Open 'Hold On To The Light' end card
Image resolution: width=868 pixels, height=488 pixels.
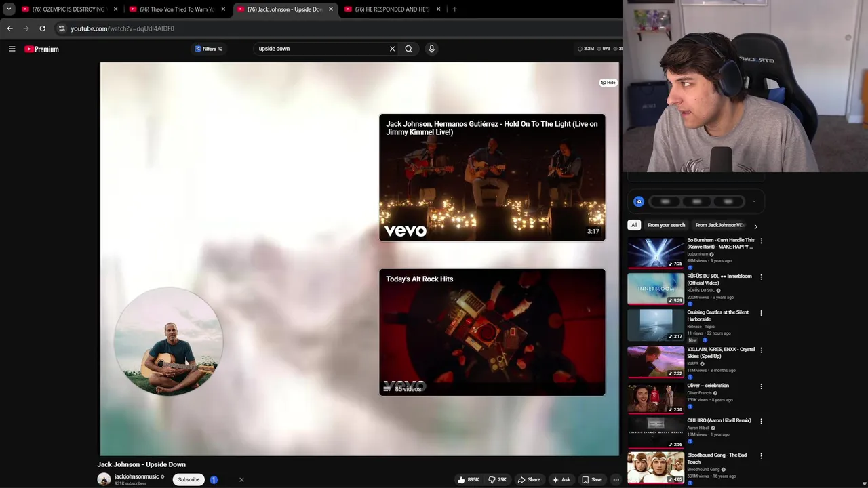pos(492,178)
